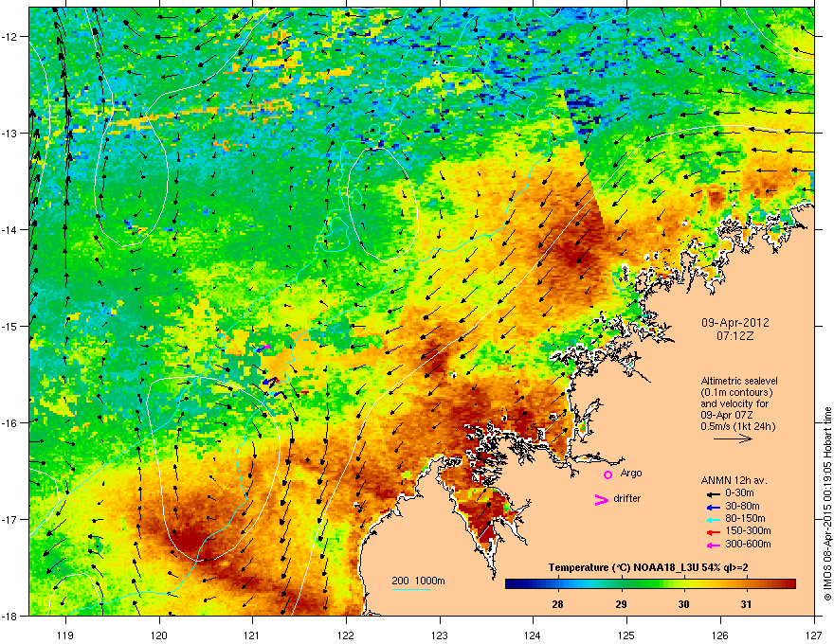Click the '300-600m' depth label
834x644 pixels.
click(748, 544)
